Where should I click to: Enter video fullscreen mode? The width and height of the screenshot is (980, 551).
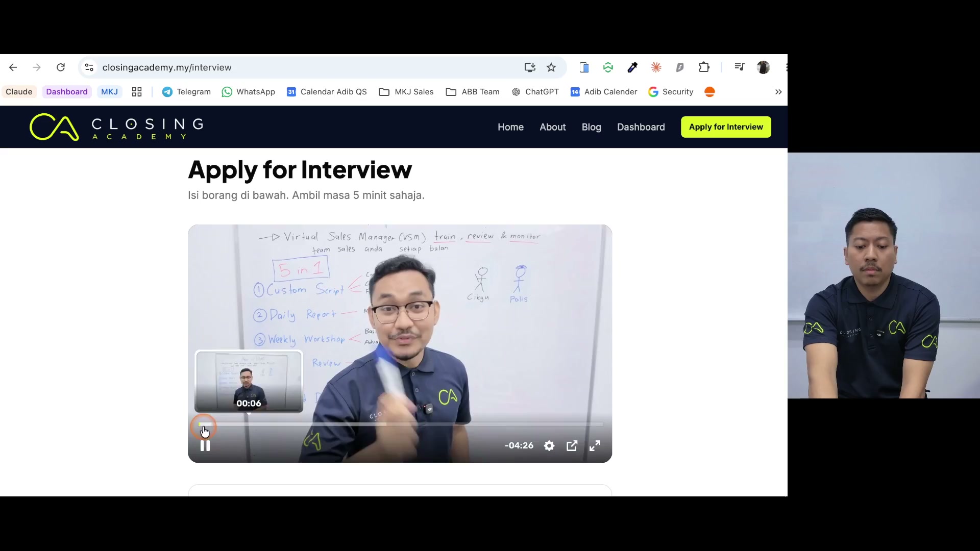595,446
